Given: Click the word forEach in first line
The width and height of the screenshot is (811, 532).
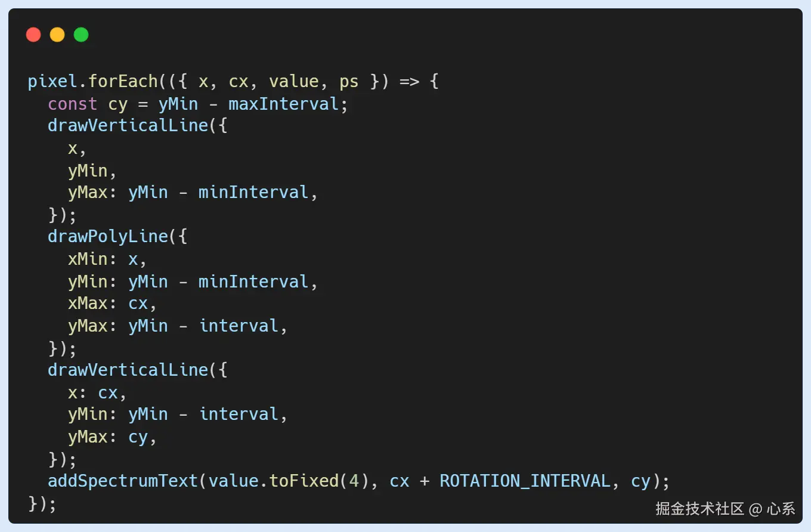Looking at the screenshot, I should tap(123, 82).
